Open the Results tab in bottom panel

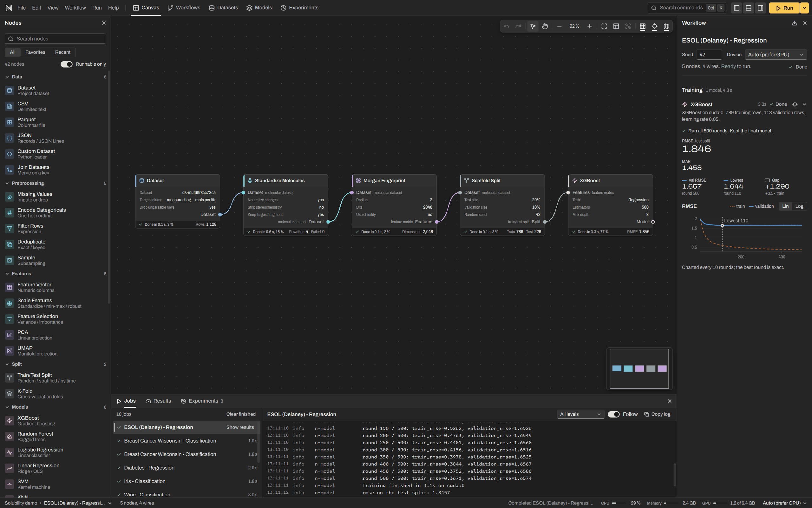point(158,401)
